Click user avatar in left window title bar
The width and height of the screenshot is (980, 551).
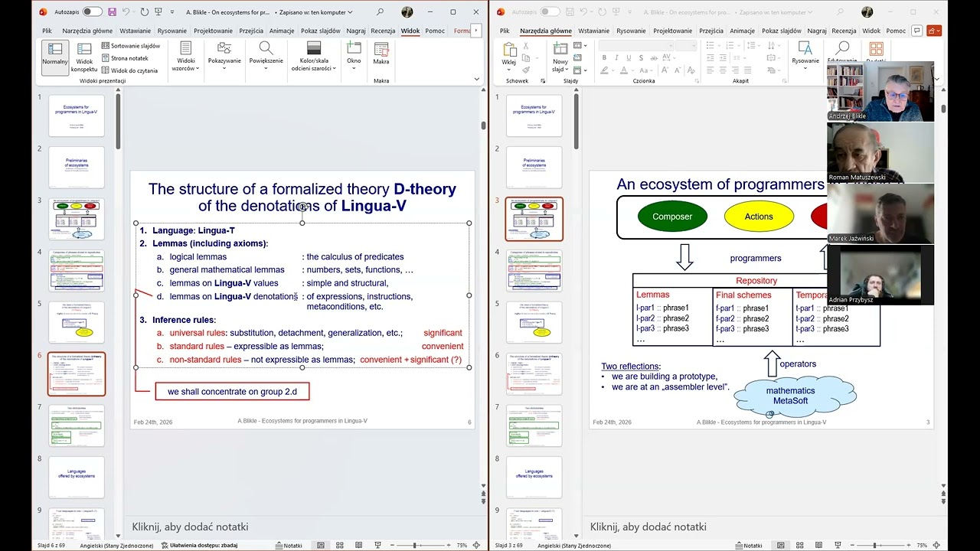click(x=407, y=12)
